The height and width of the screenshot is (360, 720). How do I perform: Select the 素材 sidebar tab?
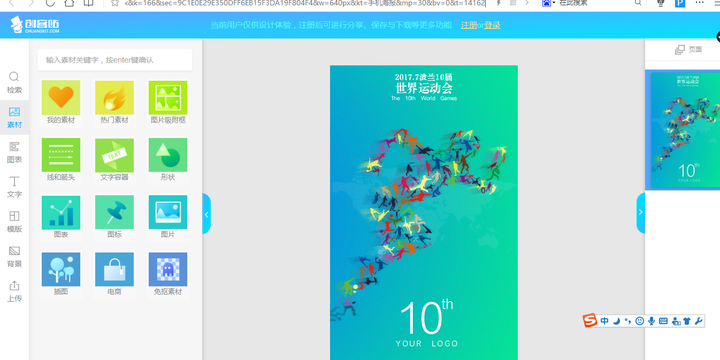pyautogui.click(x=14, y=118)
